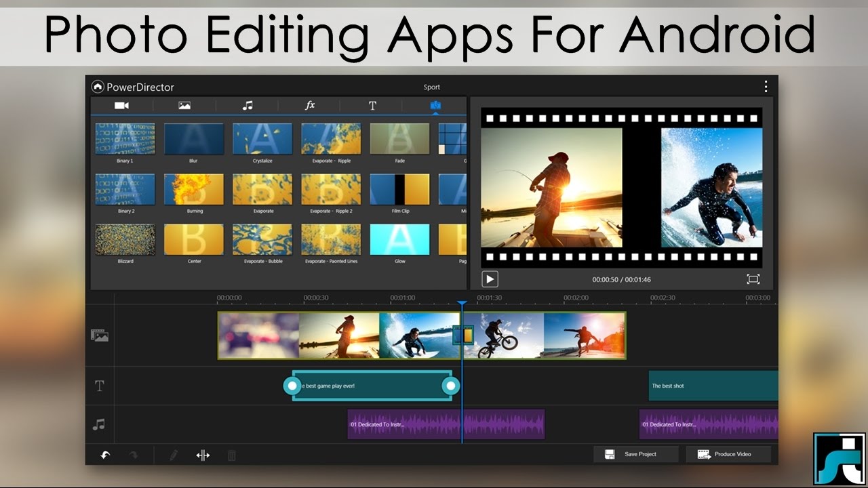
Task: Click Save Project button
Action: click(636, 454)
